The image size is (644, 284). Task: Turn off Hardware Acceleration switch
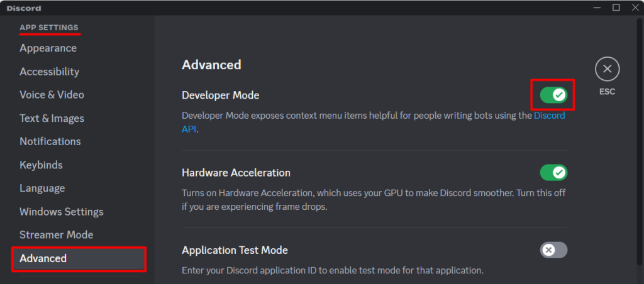click(553, 173)
